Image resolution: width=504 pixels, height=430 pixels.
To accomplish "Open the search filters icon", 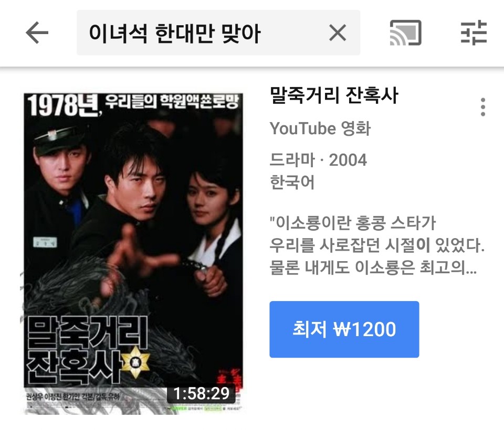I will pyautogui.click(x=474, y=33).
